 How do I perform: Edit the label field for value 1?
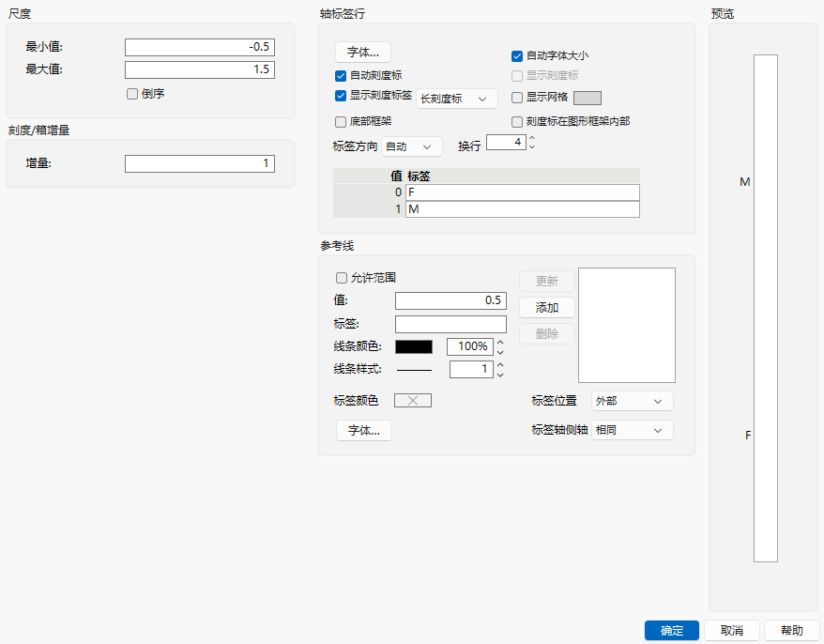coord(523,209)
